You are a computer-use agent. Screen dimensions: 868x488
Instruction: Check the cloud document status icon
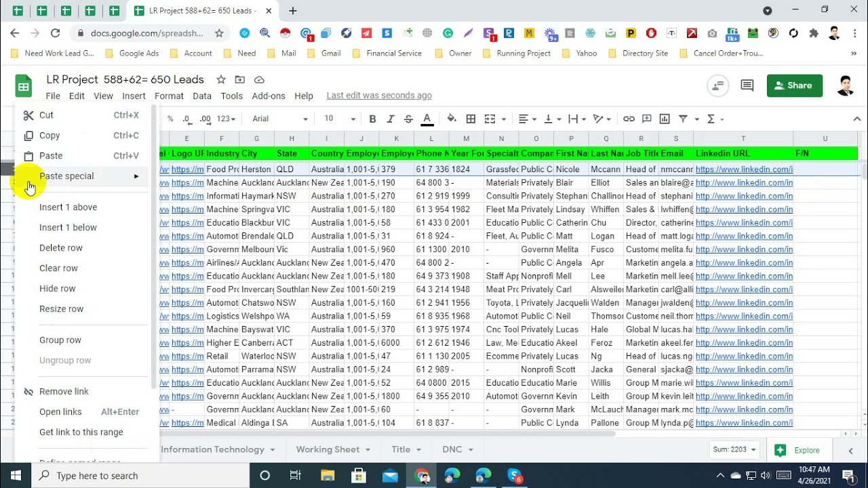click(259, 80)
